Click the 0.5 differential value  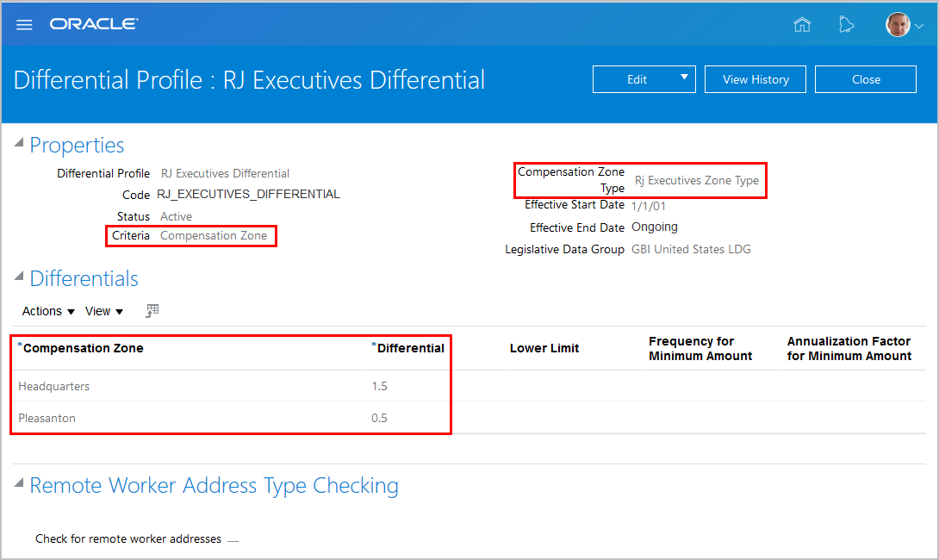pyautogui.click(x=379, y=418)
